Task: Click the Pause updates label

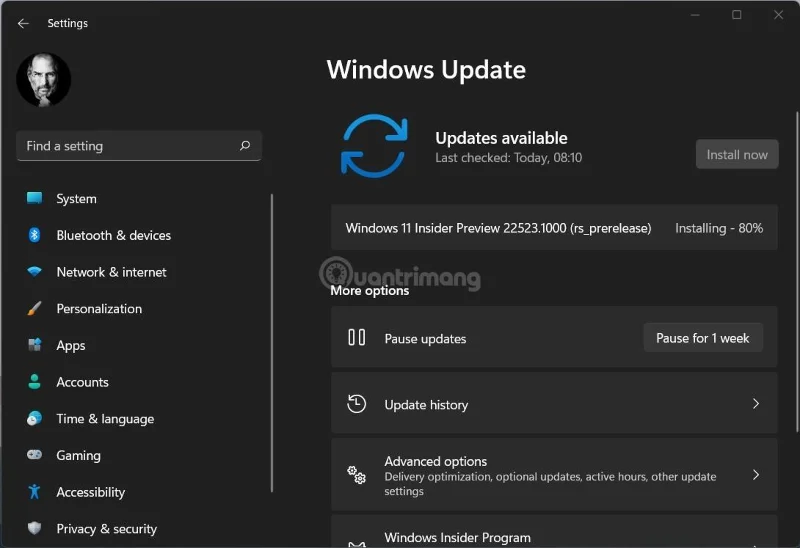Action: (426, 339)
